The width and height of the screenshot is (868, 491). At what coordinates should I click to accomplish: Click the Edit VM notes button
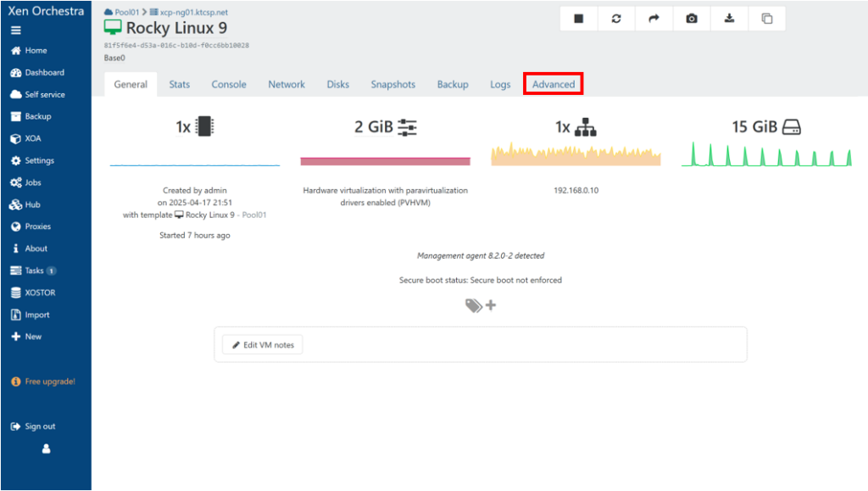pos(263,345)
